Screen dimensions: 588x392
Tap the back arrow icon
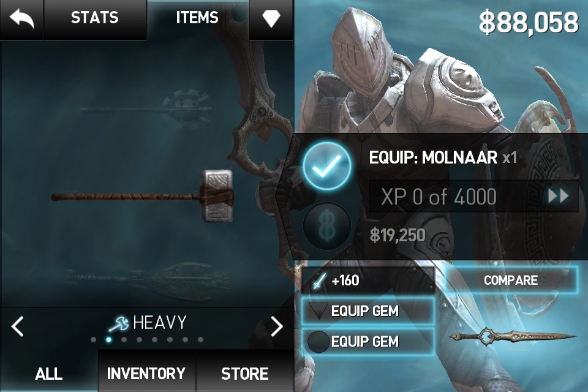[22, 18]
